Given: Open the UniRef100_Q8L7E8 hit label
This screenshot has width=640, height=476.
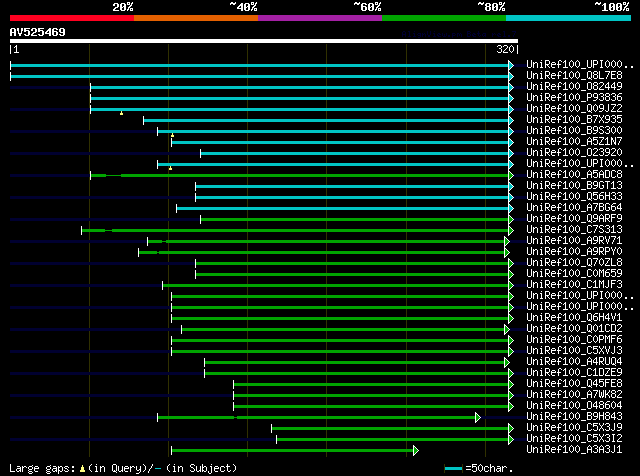Looking at the screenshot, I should click(x=574, y=76).
